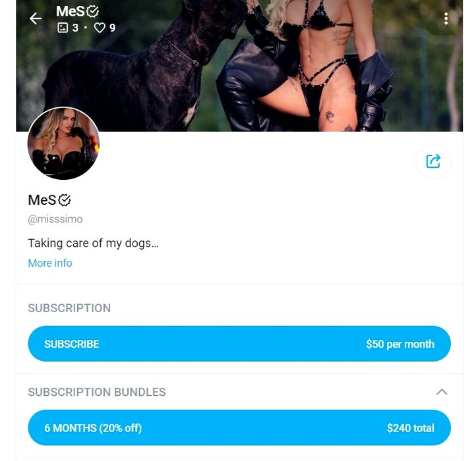Choose the 6 months 20% off bundle
This screenshot has width=476, height=461.
click(x=239, y=427)
